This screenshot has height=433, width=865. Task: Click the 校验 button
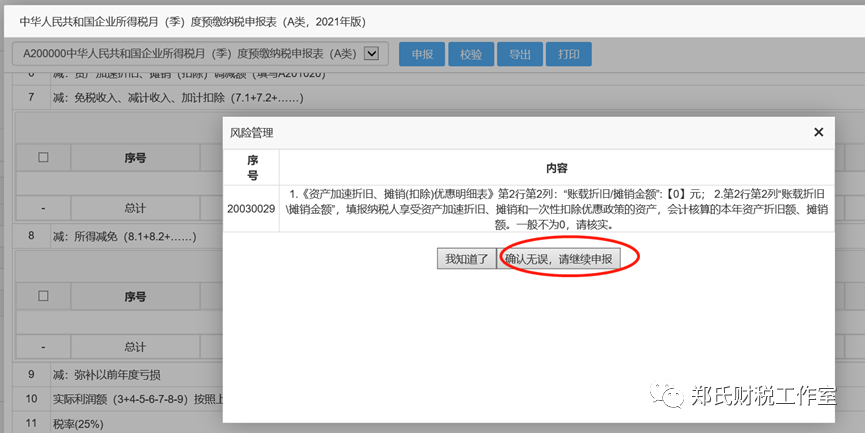tap(471, 54)
